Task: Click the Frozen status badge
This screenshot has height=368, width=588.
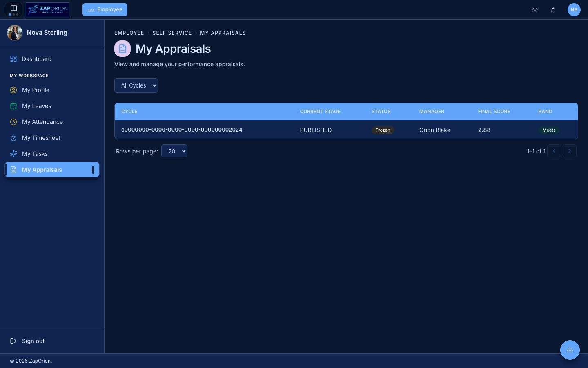Action: click(383, 130)
